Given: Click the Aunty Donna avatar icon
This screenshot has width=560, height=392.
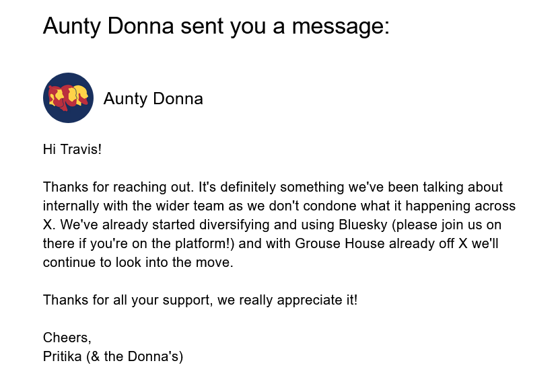Looking at the screenshot, I should point(68,98).
